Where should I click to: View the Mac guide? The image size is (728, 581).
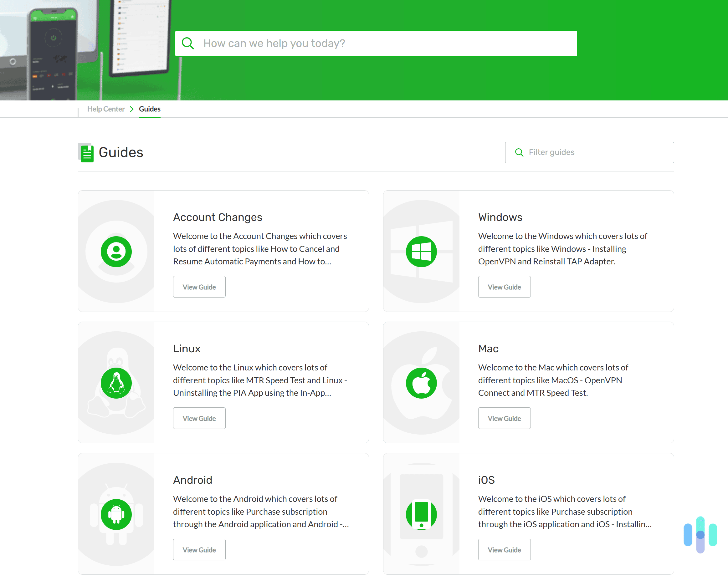(504, 418)
